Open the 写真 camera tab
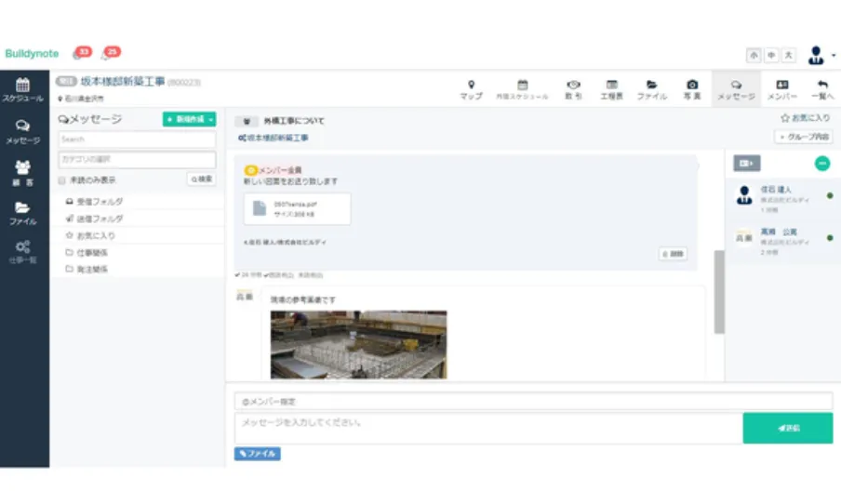 pos(692,89)
